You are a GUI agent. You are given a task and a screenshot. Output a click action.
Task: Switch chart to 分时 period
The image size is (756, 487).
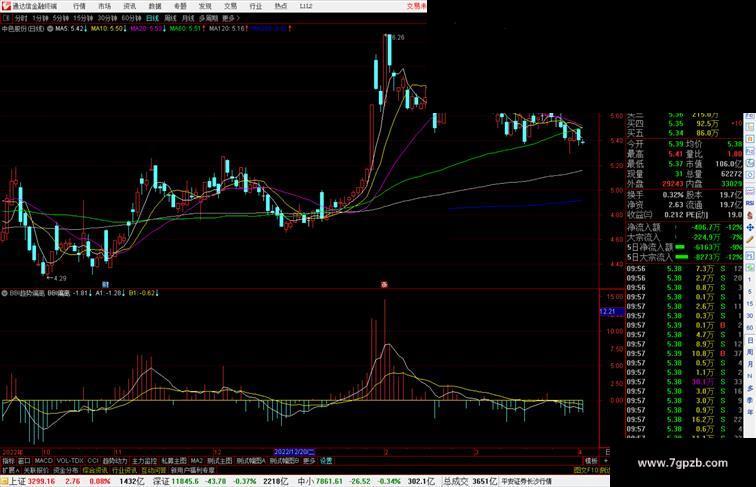click(21, 18)
